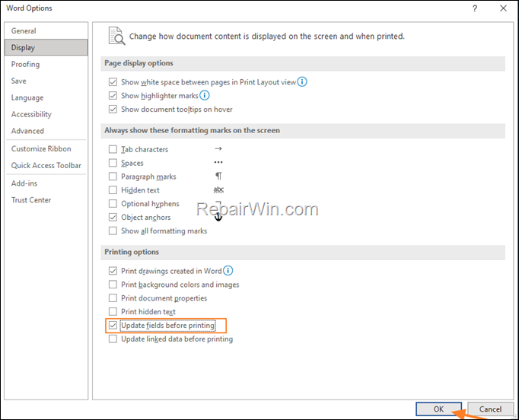Click Cancel to discard changes

[x=490, y=409]
